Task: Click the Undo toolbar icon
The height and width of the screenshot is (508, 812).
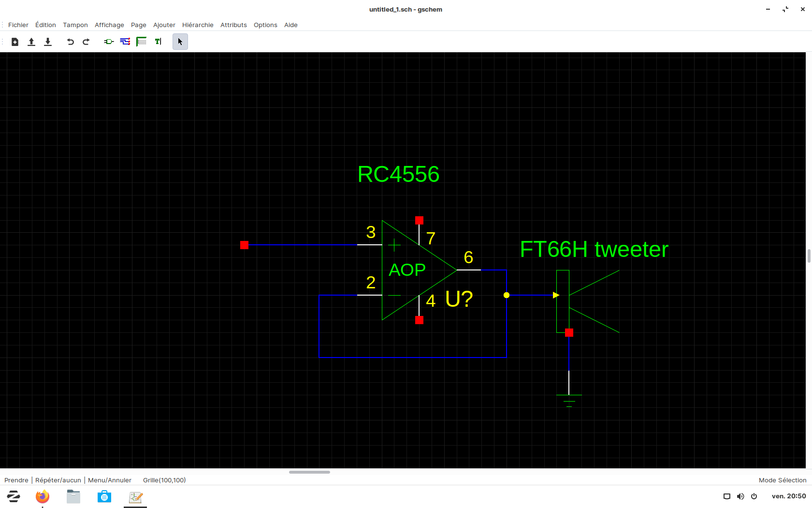Action: (71, 42)
